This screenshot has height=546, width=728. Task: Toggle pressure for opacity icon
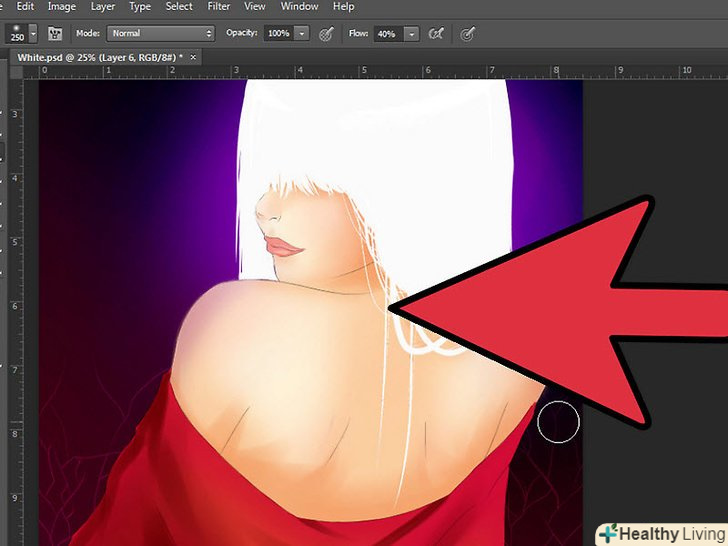point(326,34)
